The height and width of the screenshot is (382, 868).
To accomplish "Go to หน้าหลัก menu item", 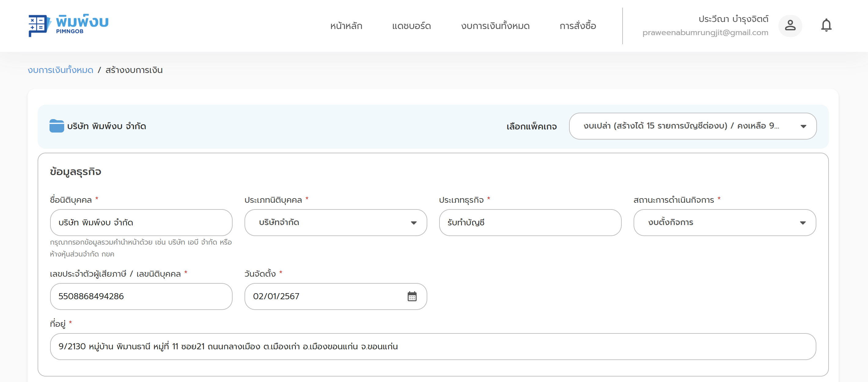I will [x=346, y=26].
